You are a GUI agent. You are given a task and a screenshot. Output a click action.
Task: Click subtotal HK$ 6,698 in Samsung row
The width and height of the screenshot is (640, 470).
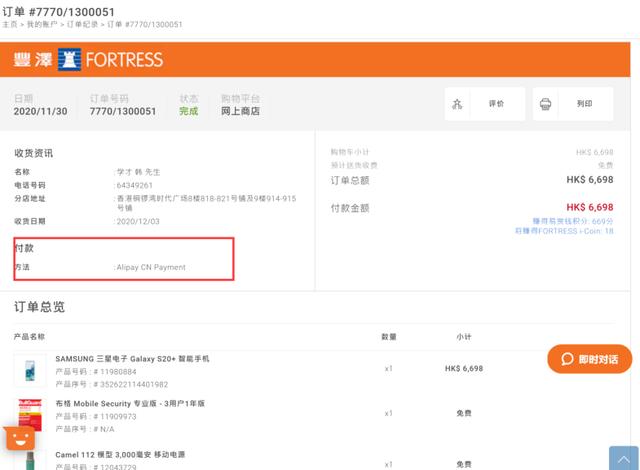tap(464, 368)
